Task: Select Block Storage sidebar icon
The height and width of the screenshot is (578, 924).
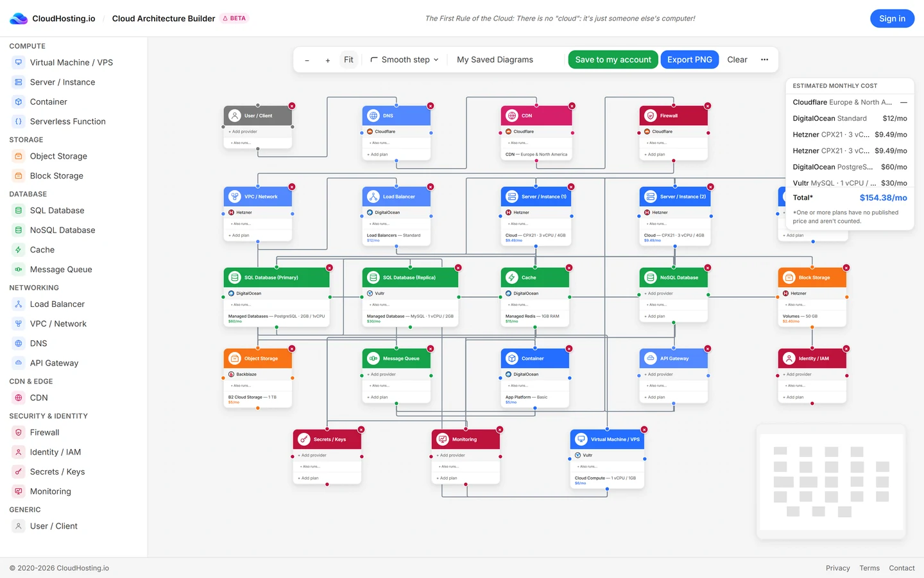Action: coord(19,176)
